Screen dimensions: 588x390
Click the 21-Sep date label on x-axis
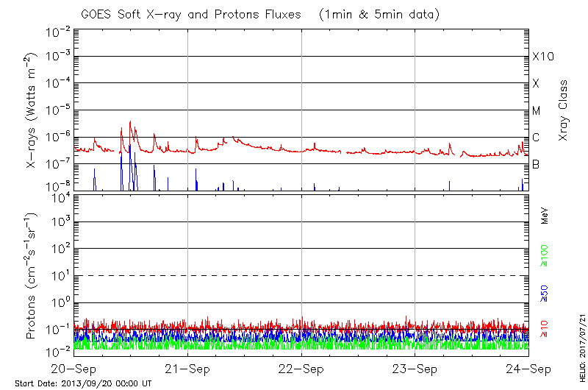(x=188, y=369)
